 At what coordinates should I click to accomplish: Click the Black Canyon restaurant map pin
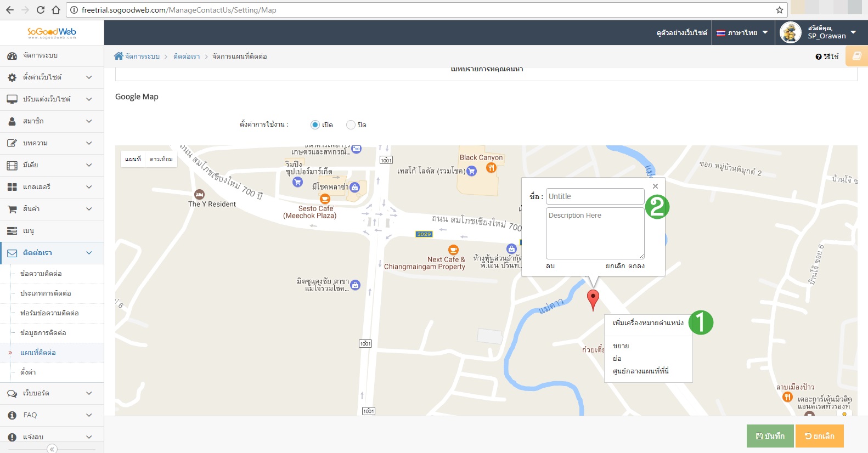click(x=491, y=168)
